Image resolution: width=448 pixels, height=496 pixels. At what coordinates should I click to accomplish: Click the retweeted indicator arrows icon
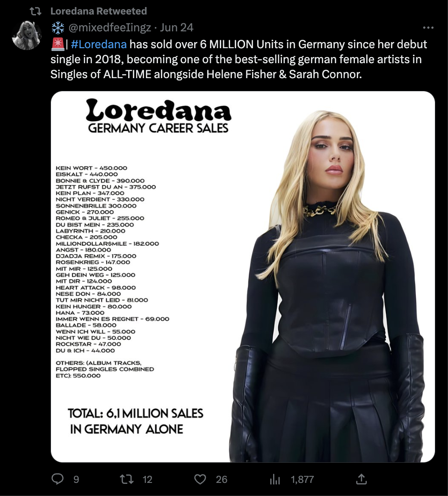coord(36,11)
